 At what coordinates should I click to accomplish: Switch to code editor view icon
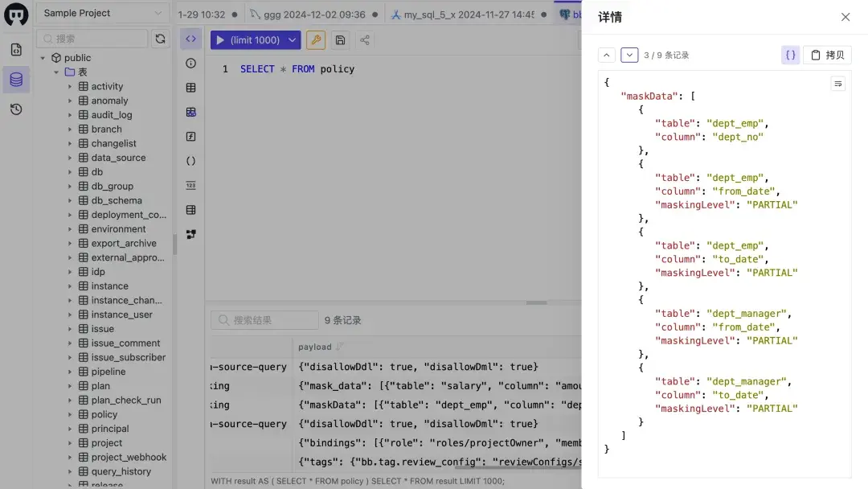[x=190, y=39]
